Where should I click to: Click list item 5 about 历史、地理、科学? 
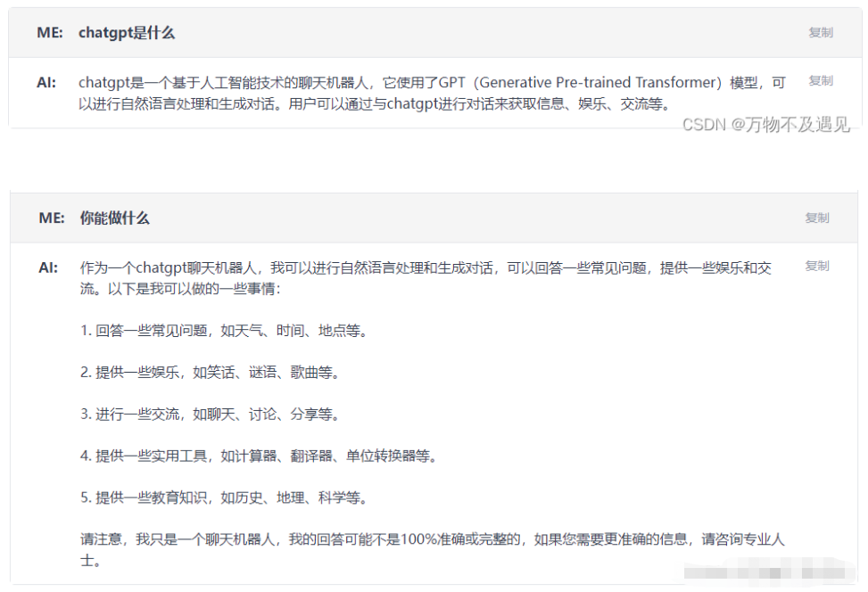tap(224, 497)
